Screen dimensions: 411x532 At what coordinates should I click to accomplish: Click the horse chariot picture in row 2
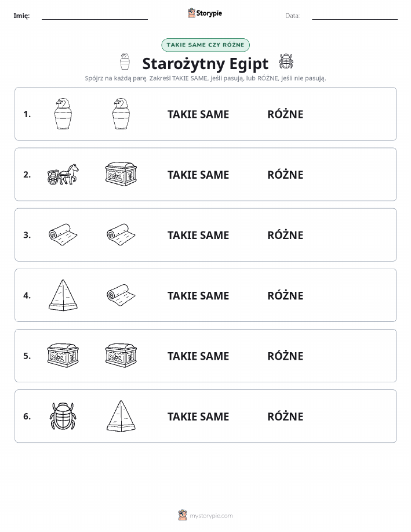pyautogui.click(x=63, y=175)
